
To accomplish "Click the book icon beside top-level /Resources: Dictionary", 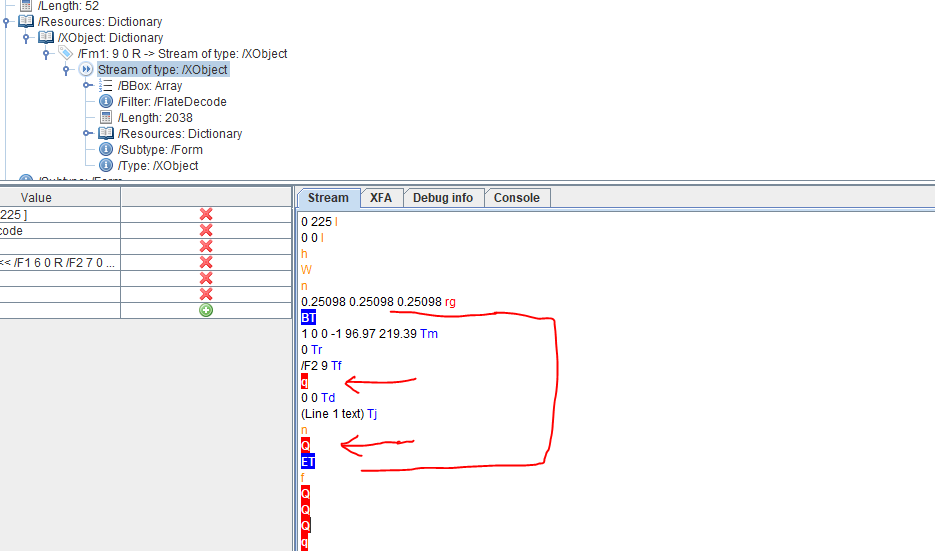I will point(26,21).
